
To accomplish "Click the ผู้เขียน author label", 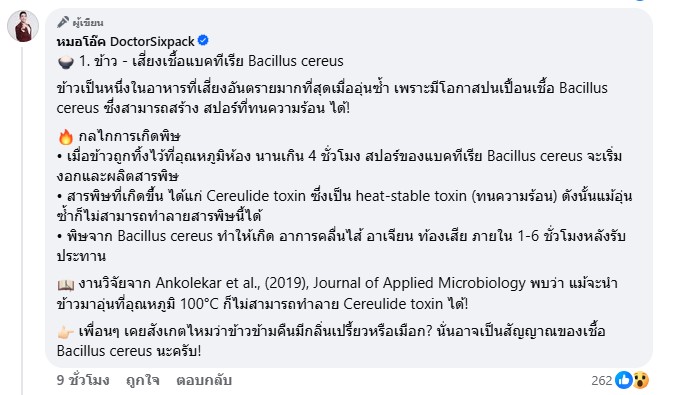I will point(88,22).
